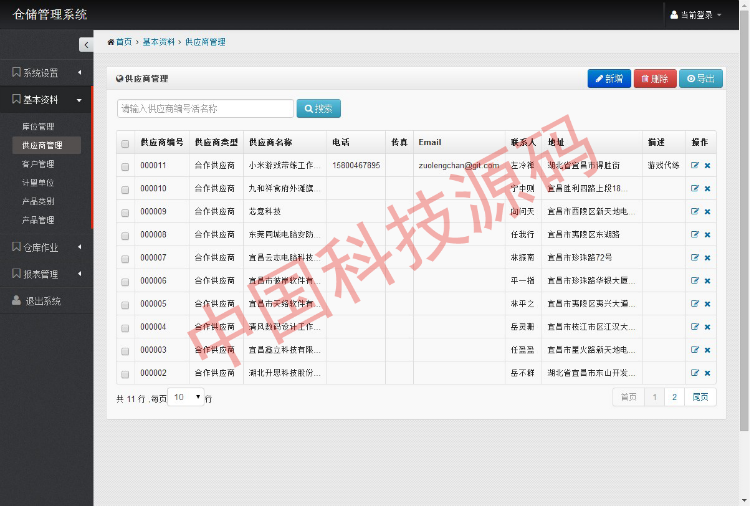Click the edit icon for supplier 000007
750x506 pixels.
tap(695, 258)
